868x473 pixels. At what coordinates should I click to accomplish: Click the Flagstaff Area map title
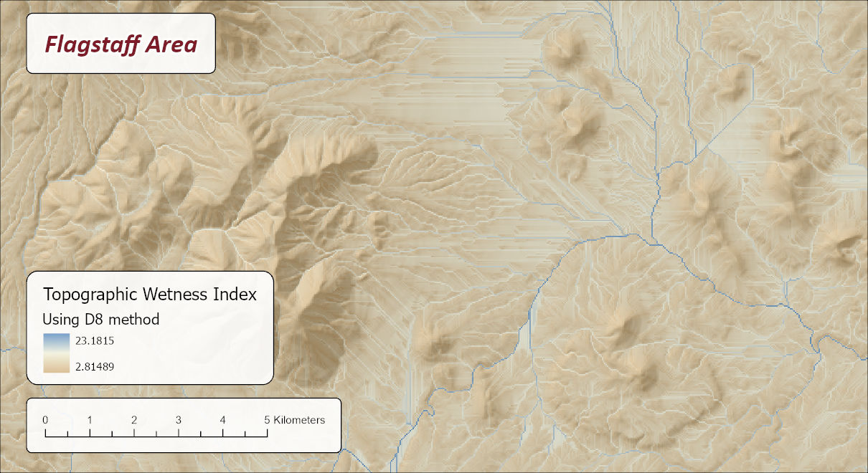pos(121,44)
